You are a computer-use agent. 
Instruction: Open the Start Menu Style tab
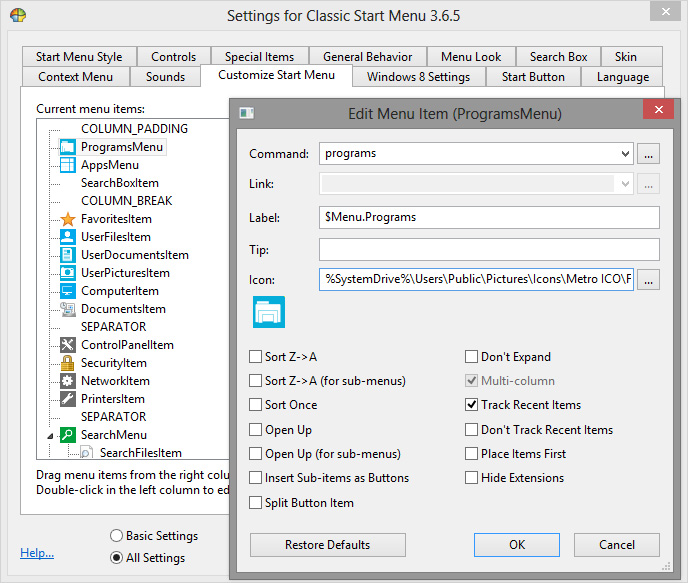pos(79,57)
